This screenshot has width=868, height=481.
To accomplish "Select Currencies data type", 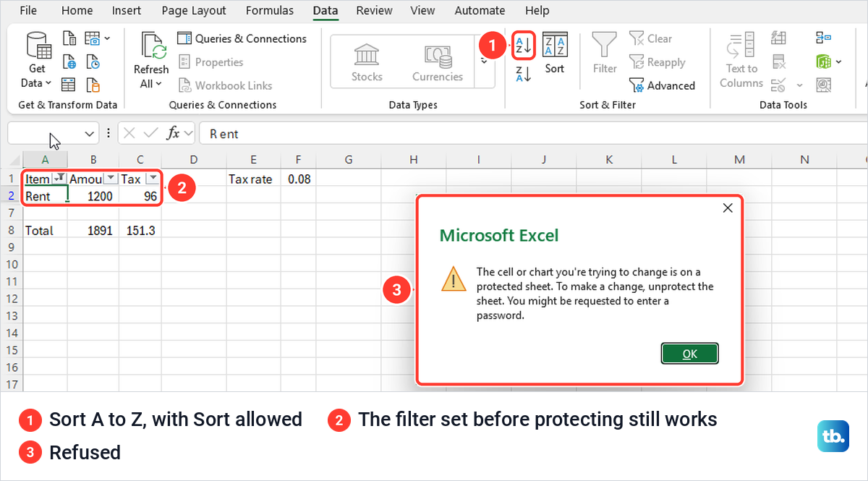I will [x=438, y=63].
